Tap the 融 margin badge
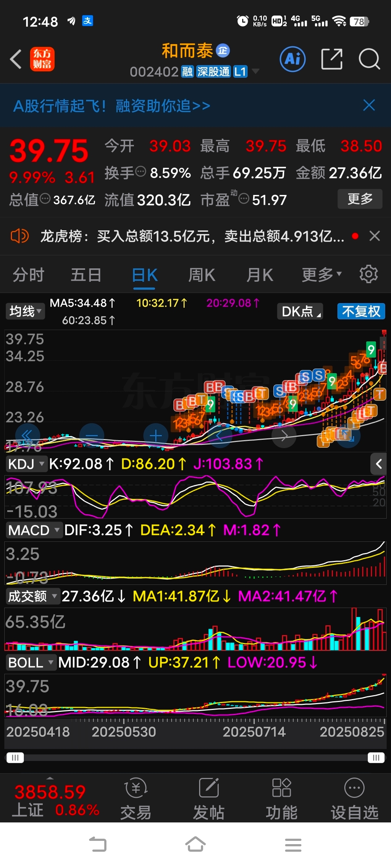 [188, 72]
